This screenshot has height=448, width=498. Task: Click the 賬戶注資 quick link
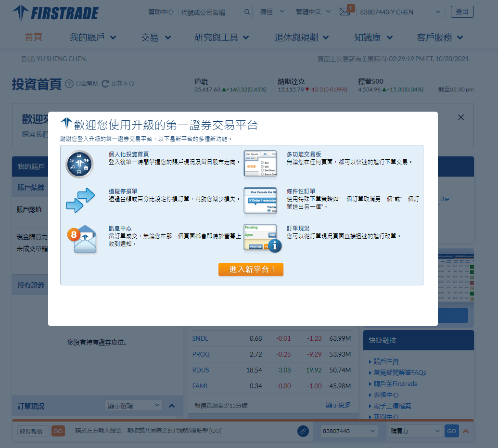(x=386, y=361)
